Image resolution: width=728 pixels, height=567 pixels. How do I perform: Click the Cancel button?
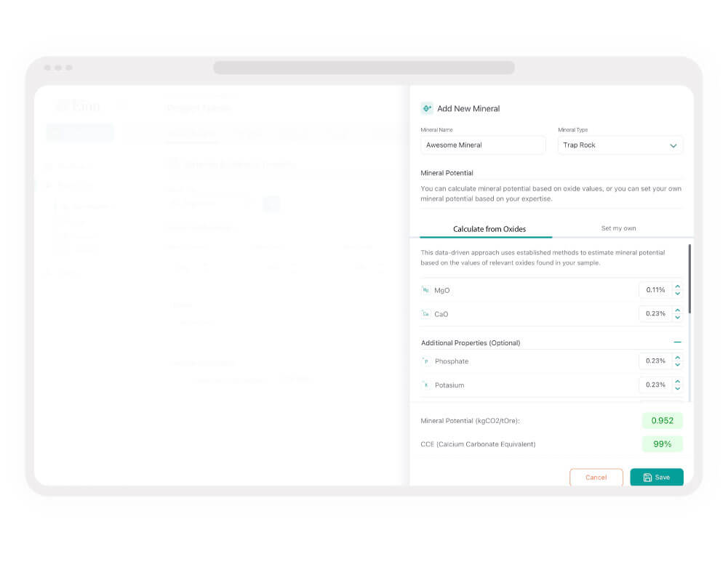596,477
